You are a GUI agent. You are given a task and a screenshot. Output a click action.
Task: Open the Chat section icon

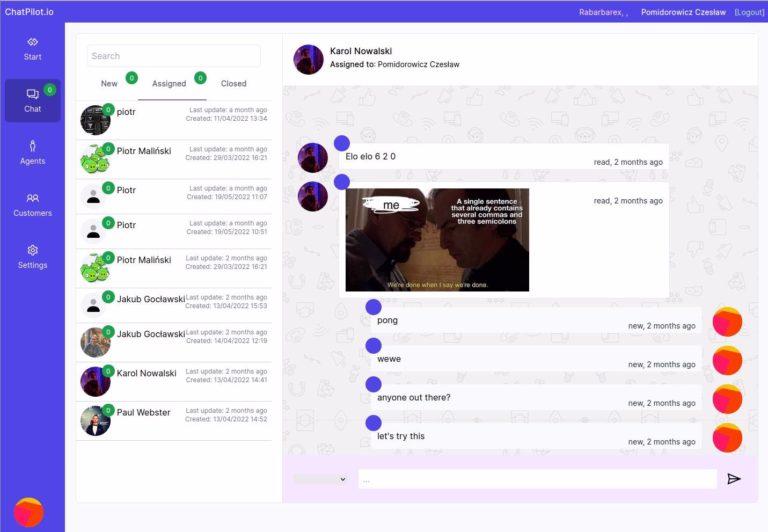tap(33, 94)
